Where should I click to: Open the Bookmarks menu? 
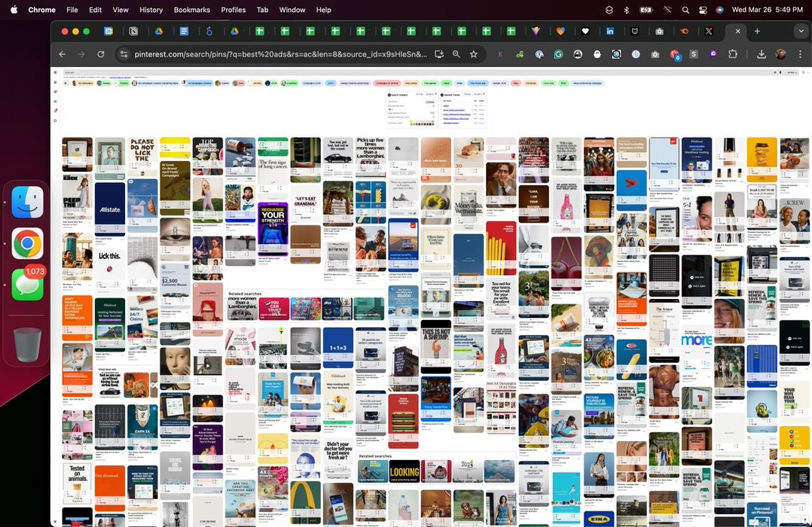tap(191, 9)
